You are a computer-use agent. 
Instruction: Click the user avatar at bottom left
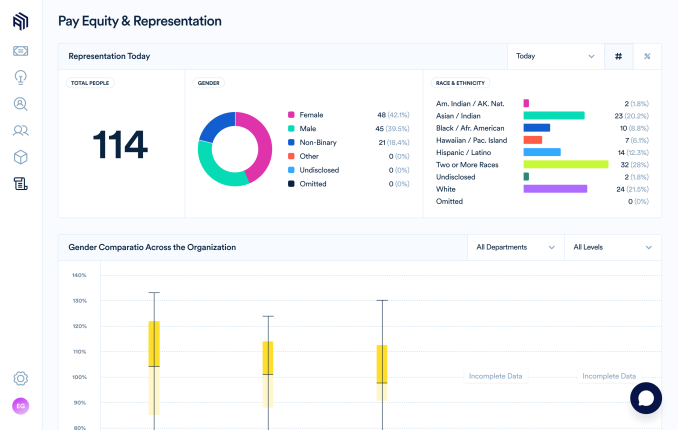point(20,406)
